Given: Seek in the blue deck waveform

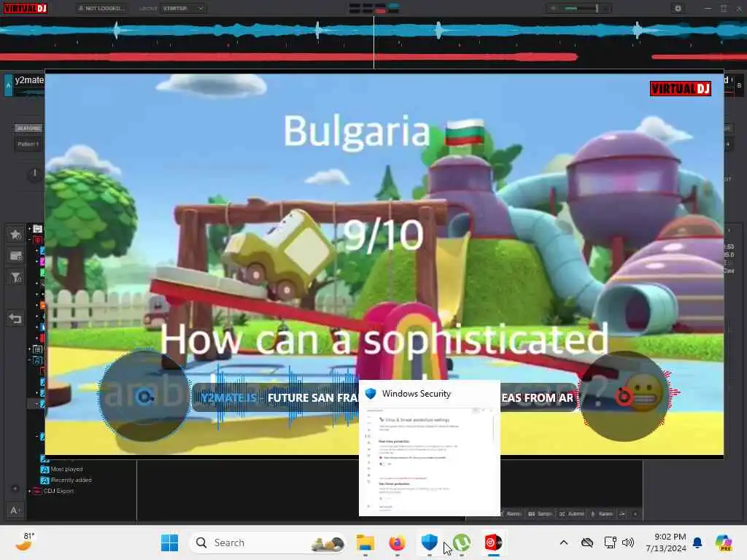Looking at the screenshot, I should 373,31.
